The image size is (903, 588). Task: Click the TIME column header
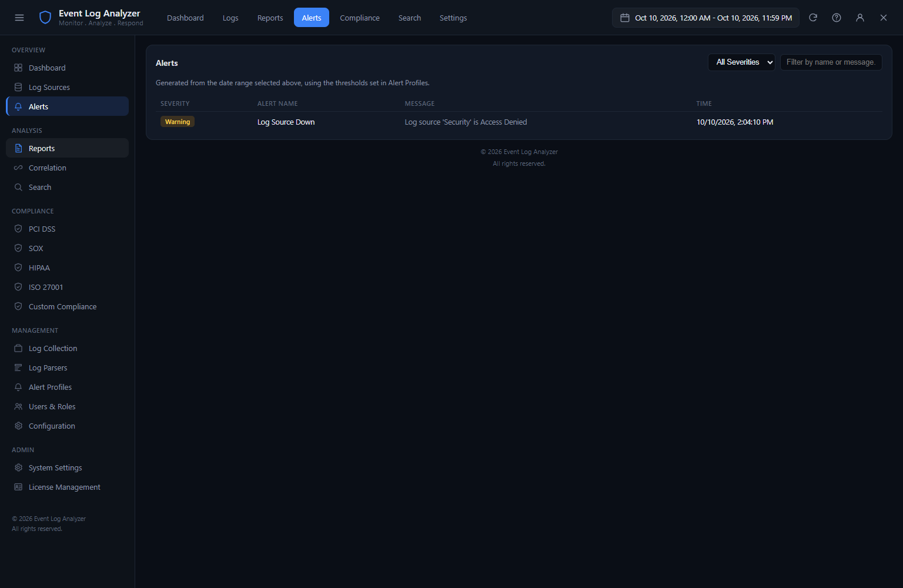[x=704, y=103]
